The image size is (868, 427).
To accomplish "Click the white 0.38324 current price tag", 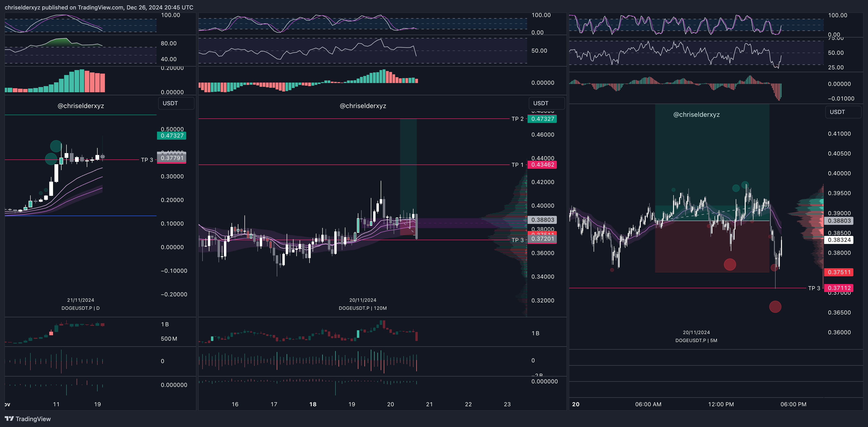I will coord(839,240).
